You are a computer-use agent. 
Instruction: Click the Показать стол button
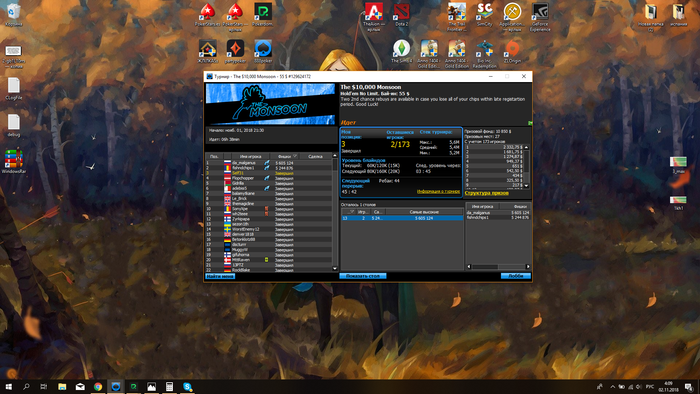362,276
